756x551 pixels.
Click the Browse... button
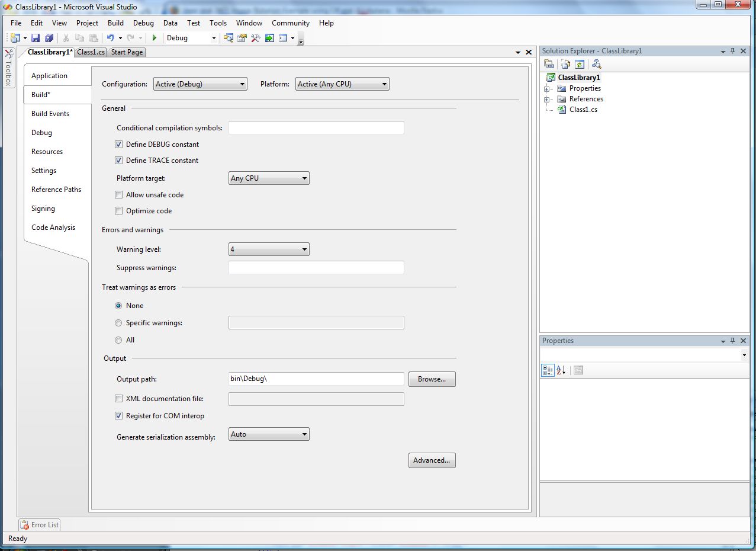[432, 379]
